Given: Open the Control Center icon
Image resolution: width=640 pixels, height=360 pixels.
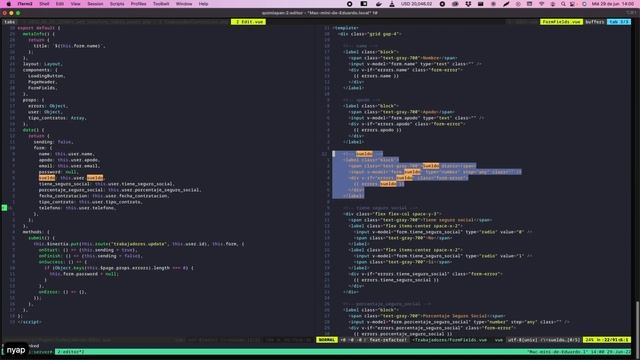Looking at the screenshot, I should pos(572,4).
